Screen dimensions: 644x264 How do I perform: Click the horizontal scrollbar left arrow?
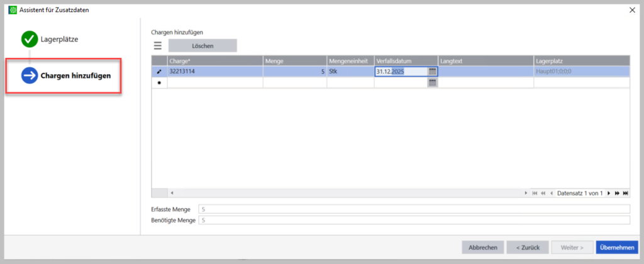tap(172, 193)
